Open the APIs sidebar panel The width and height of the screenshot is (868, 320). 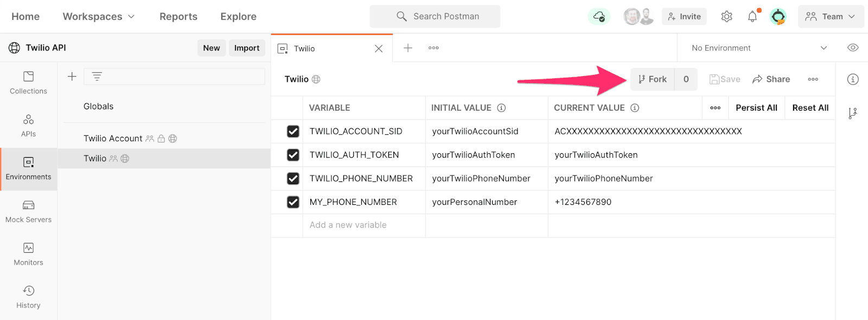click(x=28, y=126)
